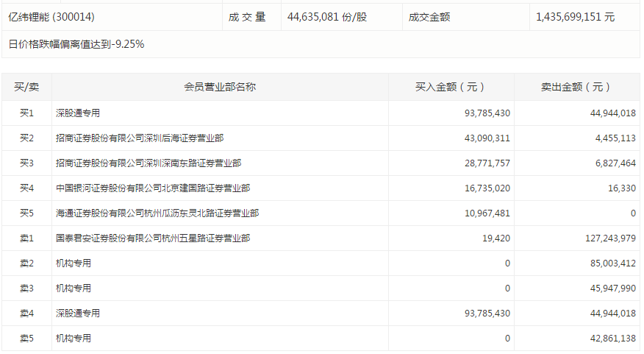The width and height of the screenshot is (644, 354).
Task: Click the sell amount 45,947,990
Action: point(613,288)
